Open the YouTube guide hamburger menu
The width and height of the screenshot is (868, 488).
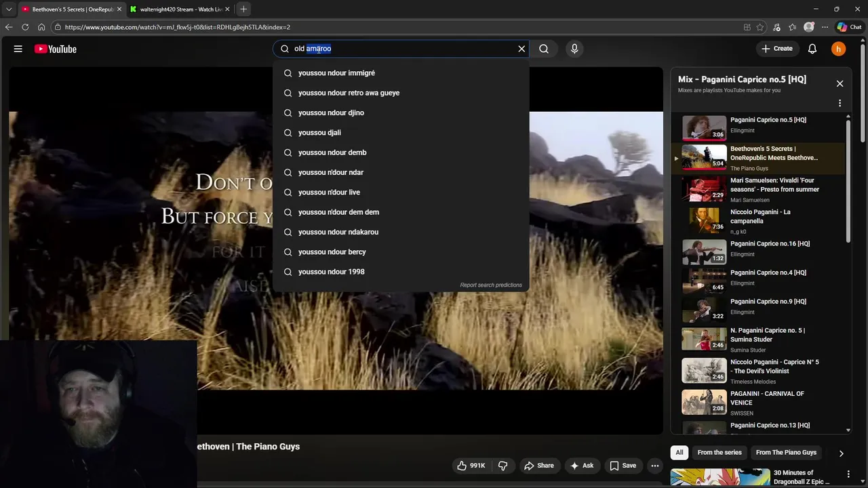pyautogui.click(x=18, y=49)
